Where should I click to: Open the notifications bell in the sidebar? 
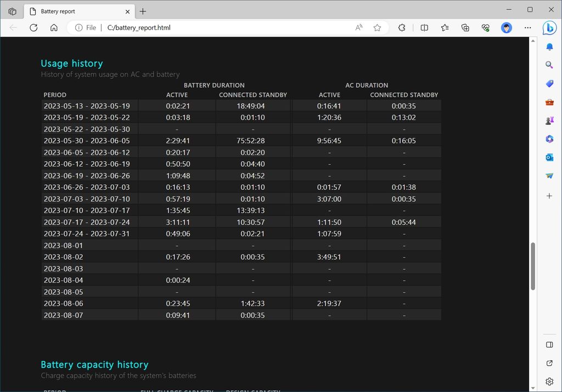coord(549,47)
